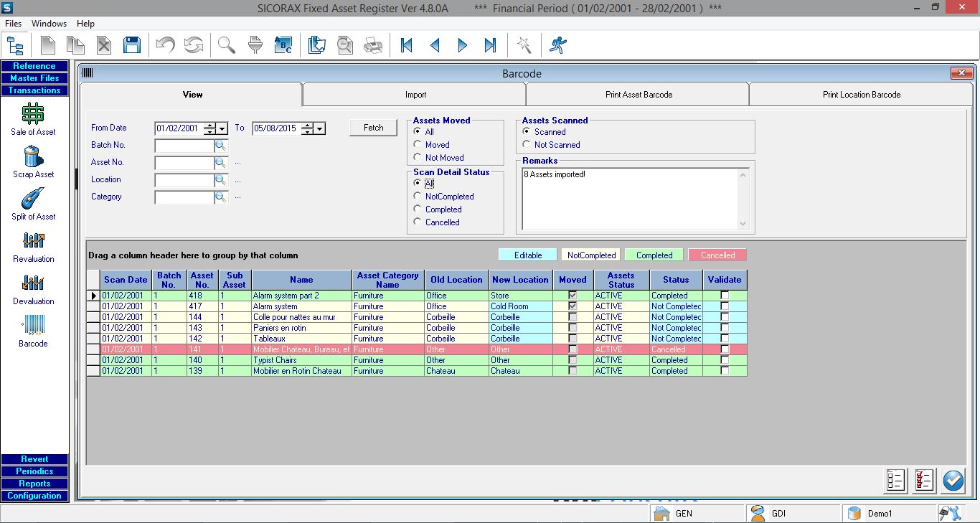Tick the Validate checkbox for Alarm system part 2
This screenshot has width=980, height=523.
tap(725, 296)
